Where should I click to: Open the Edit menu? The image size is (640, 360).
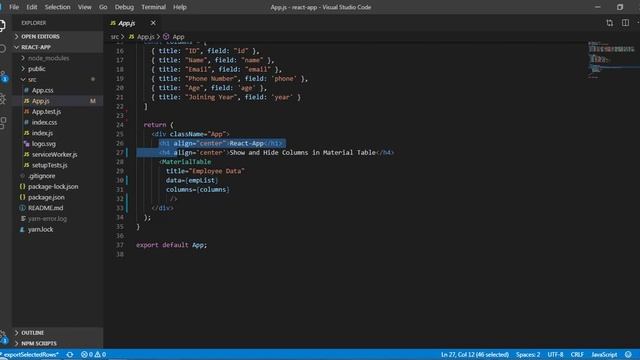31,7
